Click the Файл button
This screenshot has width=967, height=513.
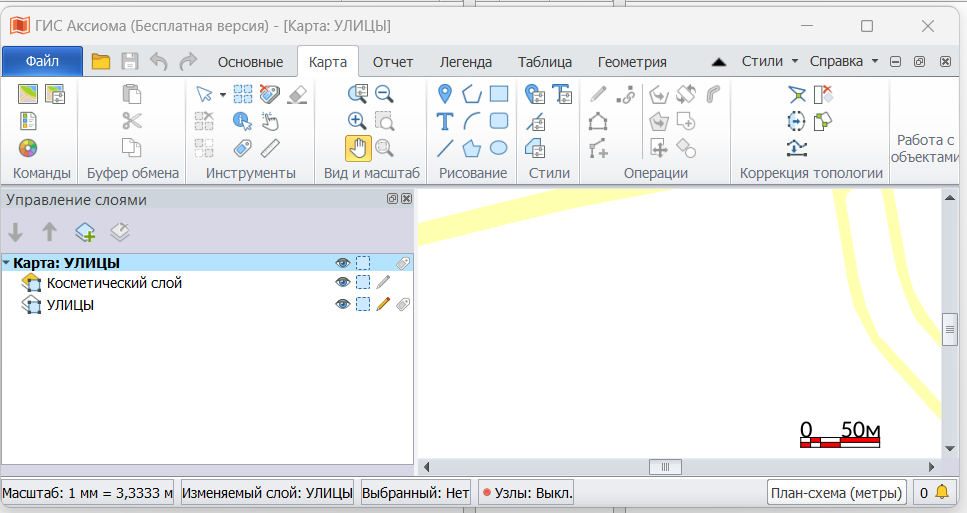pyautogui.click(x=42, y=61)
